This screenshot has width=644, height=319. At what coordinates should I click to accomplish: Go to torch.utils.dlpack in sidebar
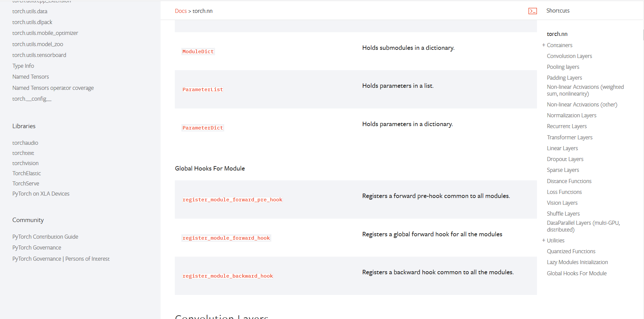pos(32,22)
